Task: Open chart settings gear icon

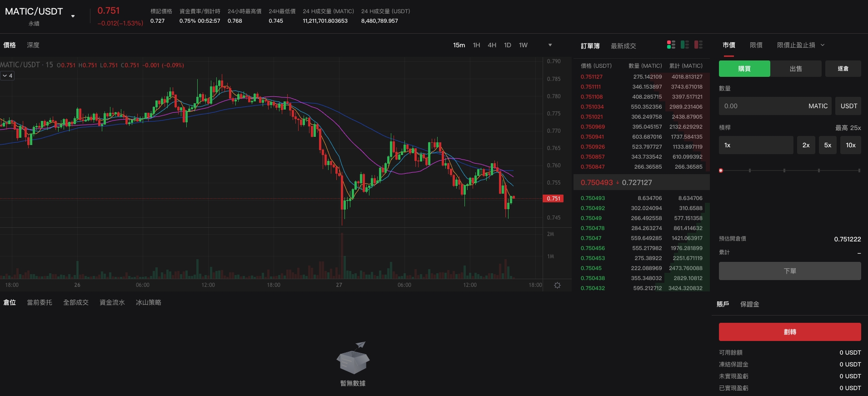Action: point(557,285)
